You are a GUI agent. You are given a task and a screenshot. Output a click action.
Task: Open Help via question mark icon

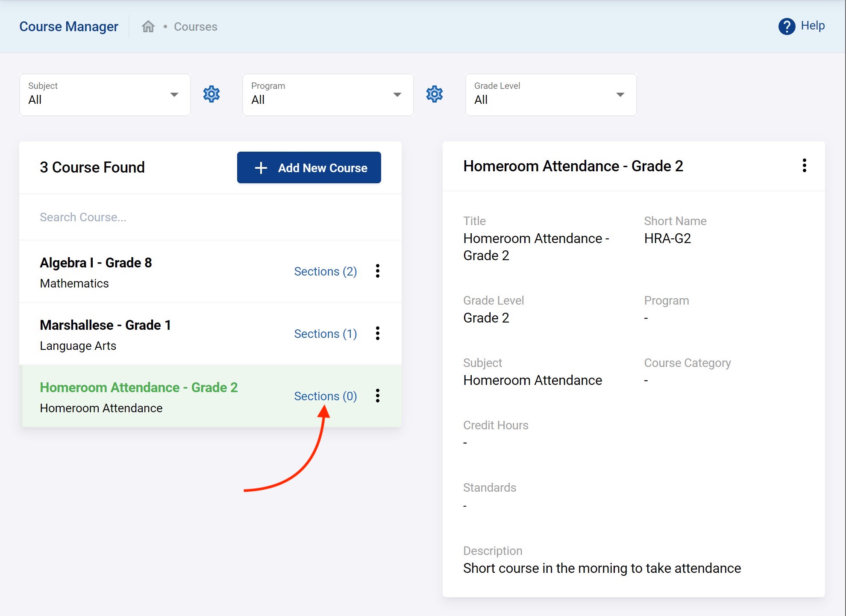click(x=786, y=26)
